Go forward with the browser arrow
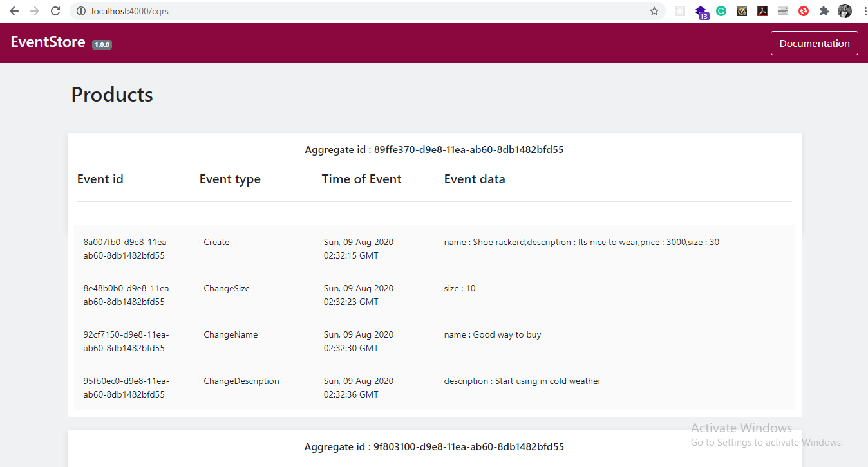This screenshot has height=467, width=868. tap(35, 11)
